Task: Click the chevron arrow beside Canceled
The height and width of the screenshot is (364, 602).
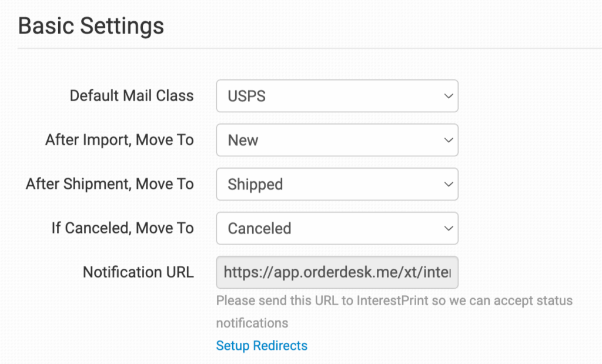Action: (x=448, y=228)
